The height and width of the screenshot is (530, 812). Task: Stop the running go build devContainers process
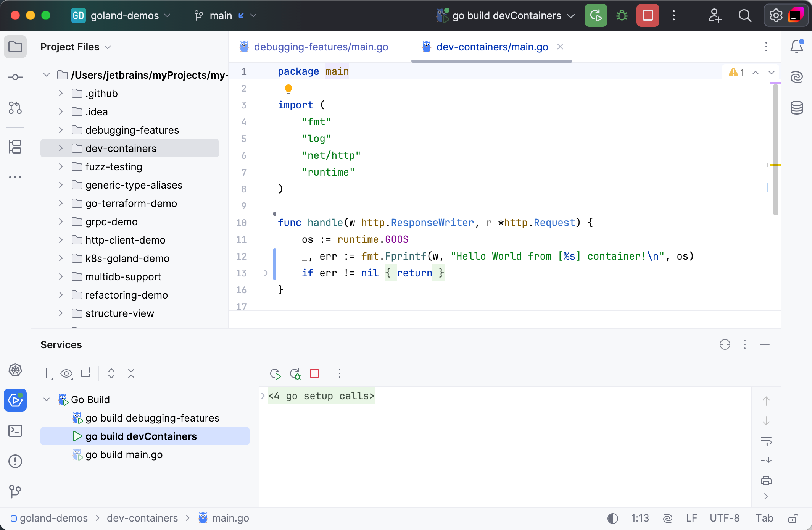pos(648,16)
